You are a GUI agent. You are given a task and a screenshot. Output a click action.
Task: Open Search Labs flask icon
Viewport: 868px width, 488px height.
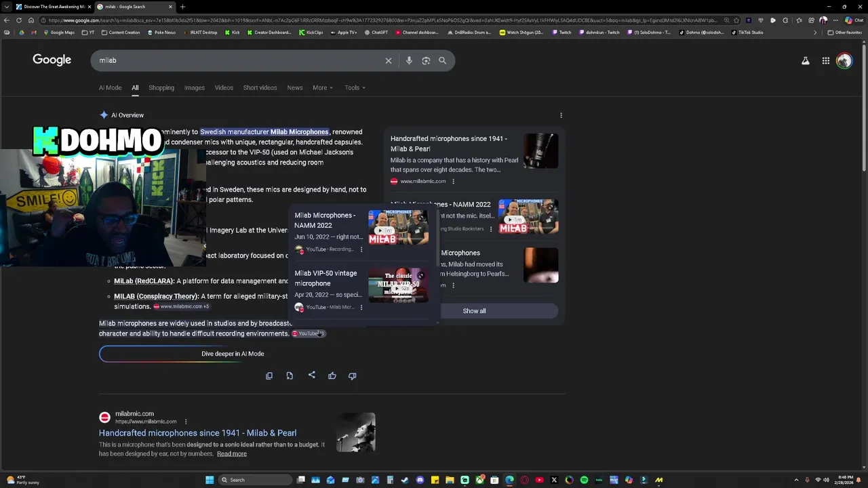coord(806,60)
